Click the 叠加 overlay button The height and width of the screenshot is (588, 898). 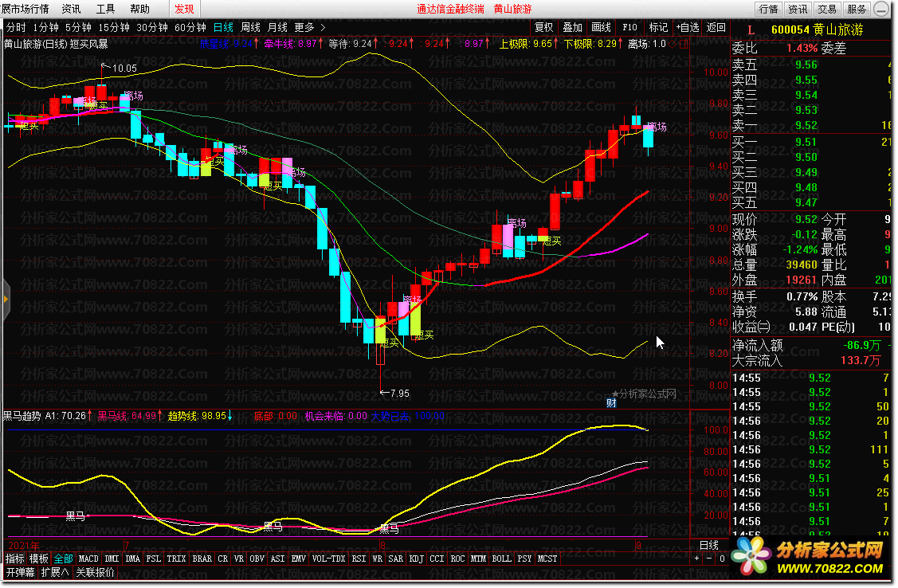(x=572, y=27)
